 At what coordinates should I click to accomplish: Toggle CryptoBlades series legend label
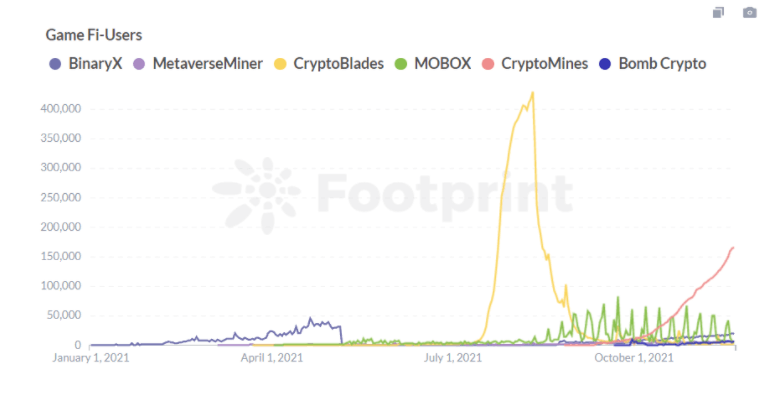[338, 64]
